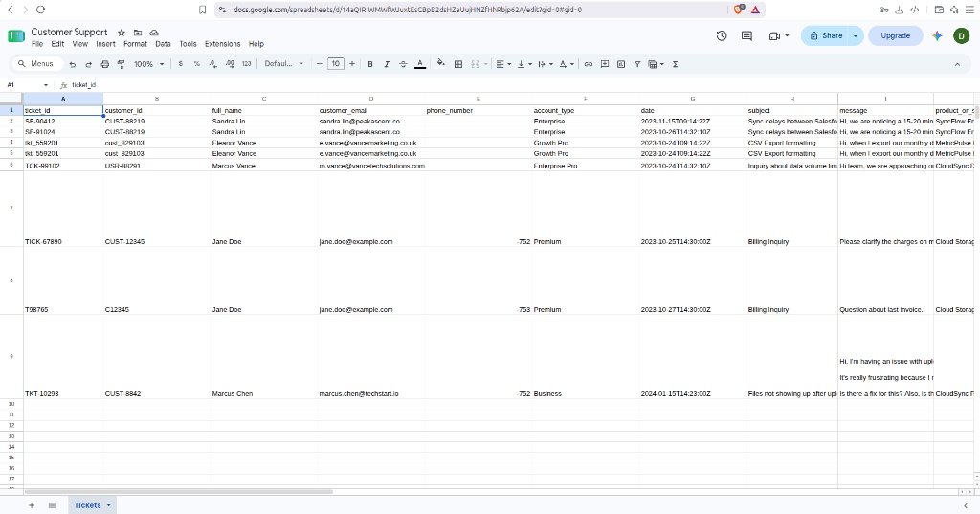Viewport: 980px width, 514px height.
Task: Print the spreadsheet
Action: (105, 64)
